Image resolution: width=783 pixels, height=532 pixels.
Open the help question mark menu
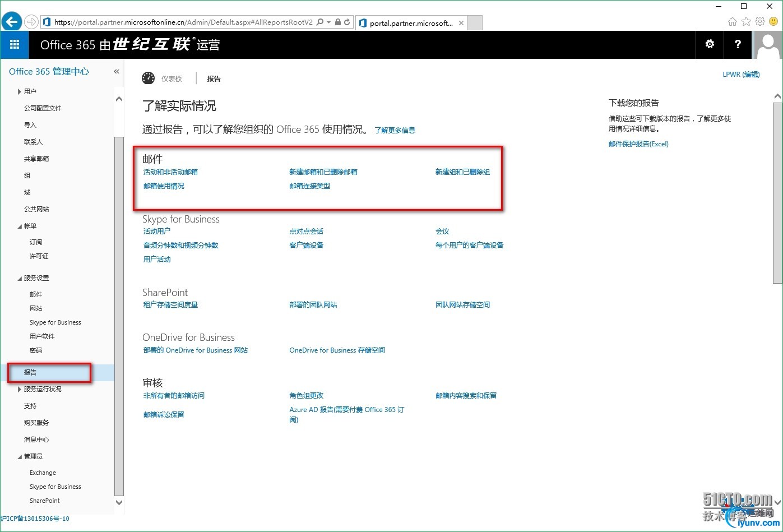[x=738, y=44]
